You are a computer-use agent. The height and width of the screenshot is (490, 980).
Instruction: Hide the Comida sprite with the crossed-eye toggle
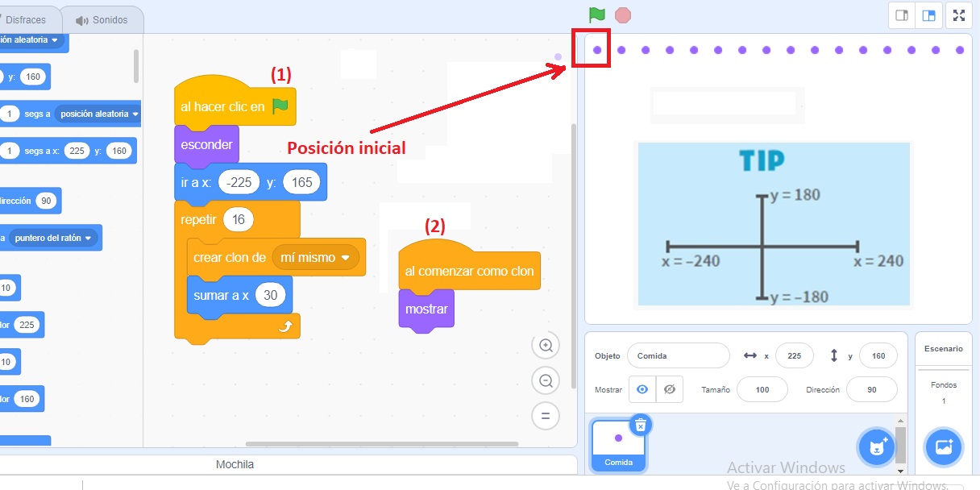667,389
